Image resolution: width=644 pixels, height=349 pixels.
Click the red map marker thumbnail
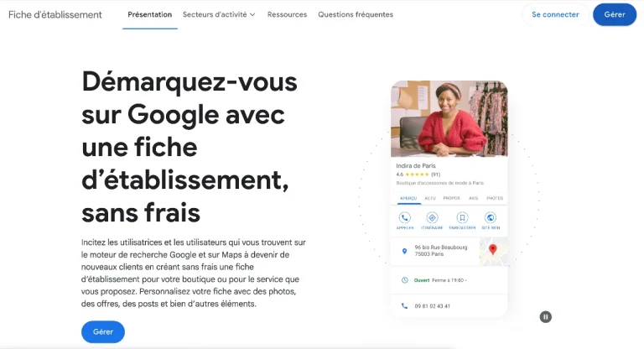point(493,250)
